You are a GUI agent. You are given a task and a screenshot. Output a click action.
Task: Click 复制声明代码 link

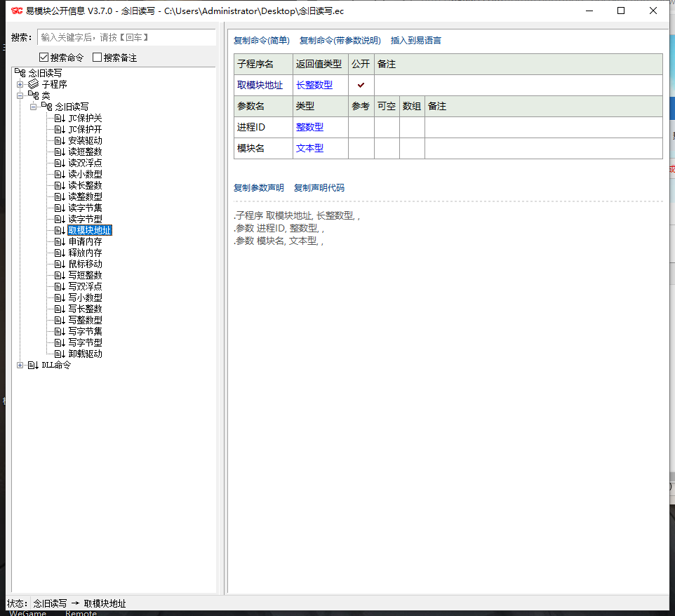(x=319, y=188)
